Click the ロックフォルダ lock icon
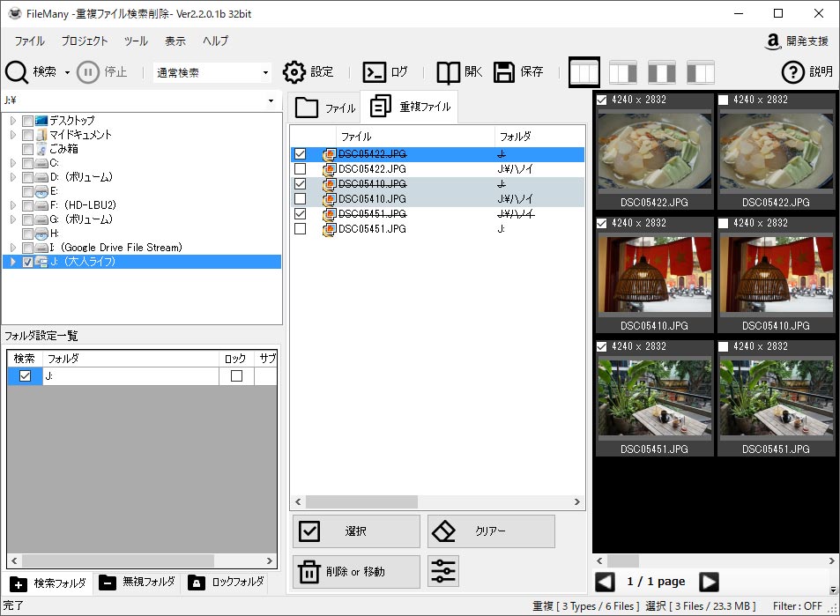Screen dimensions: 840x616 pyautogui.click(x=196, y=583)
